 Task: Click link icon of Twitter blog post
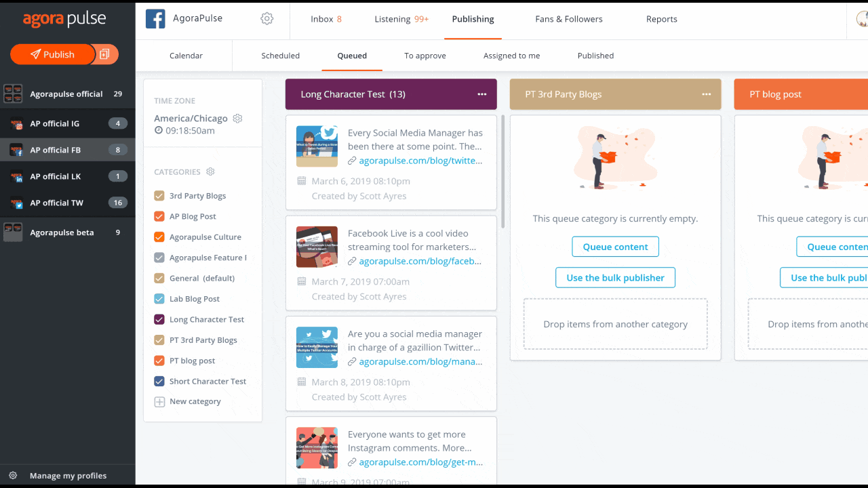click(352, 161)
